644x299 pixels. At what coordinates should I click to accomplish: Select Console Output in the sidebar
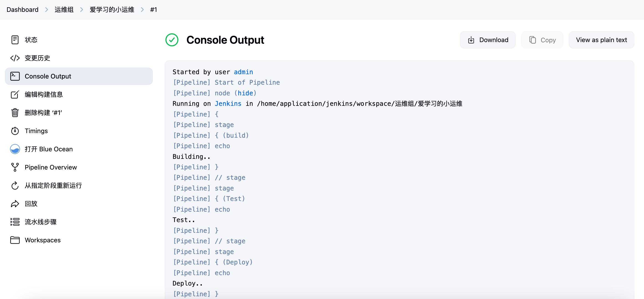(48, 76)
